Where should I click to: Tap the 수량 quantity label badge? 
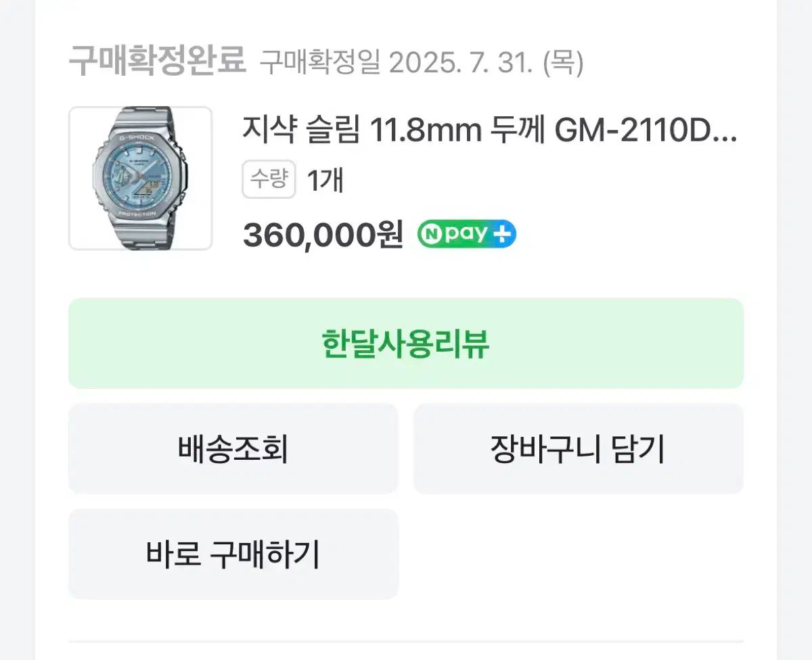(269, 179)
